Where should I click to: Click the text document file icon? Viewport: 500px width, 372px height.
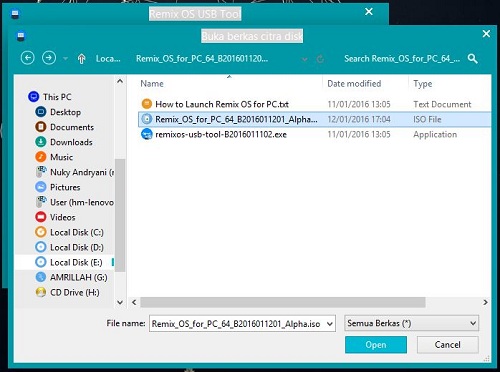pyautogui.click(x=147, y=104)
